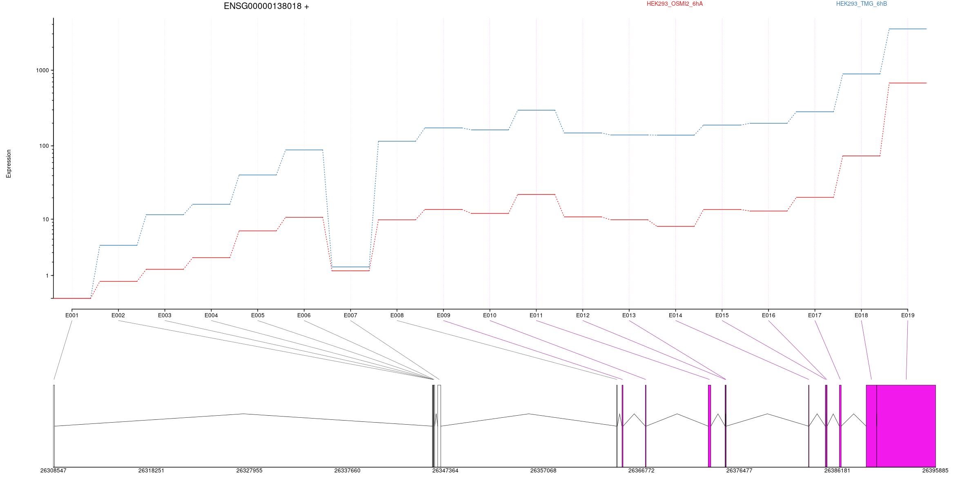Select exon label E008

(397, 315)
